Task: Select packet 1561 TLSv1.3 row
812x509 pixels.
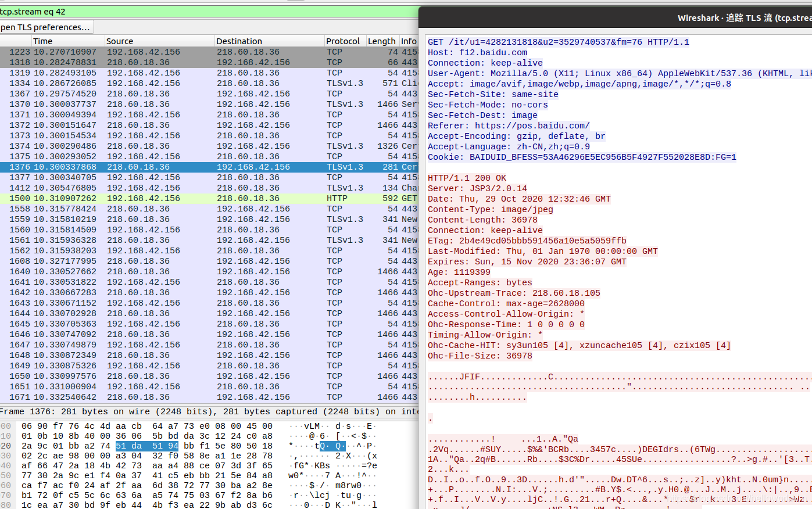Action: point(209,240)
